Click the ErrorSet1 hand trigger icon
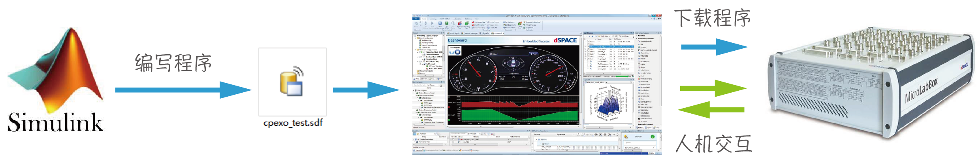The height and width of the screenshot is (164, 980). pyautogui.click(x=626, y=137)
